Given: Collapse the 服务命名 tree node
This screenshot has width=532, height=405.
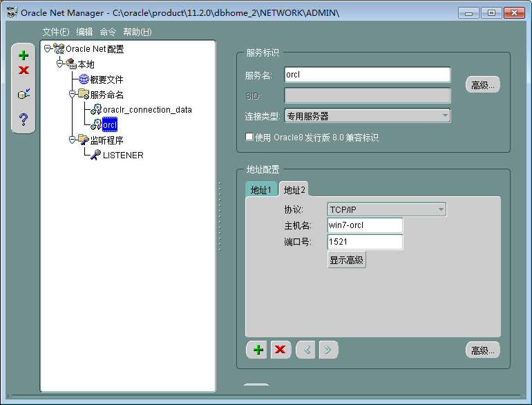Looking at the screenshot, I should click(72, 94).
